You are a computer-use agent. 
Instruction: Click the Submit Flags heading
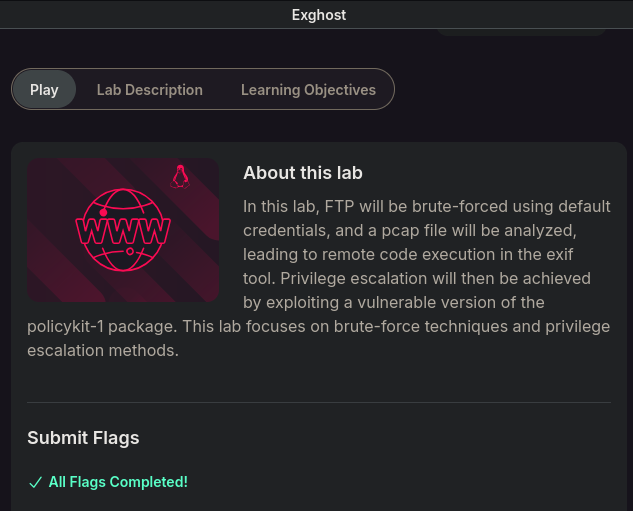[x=83, y=437]
